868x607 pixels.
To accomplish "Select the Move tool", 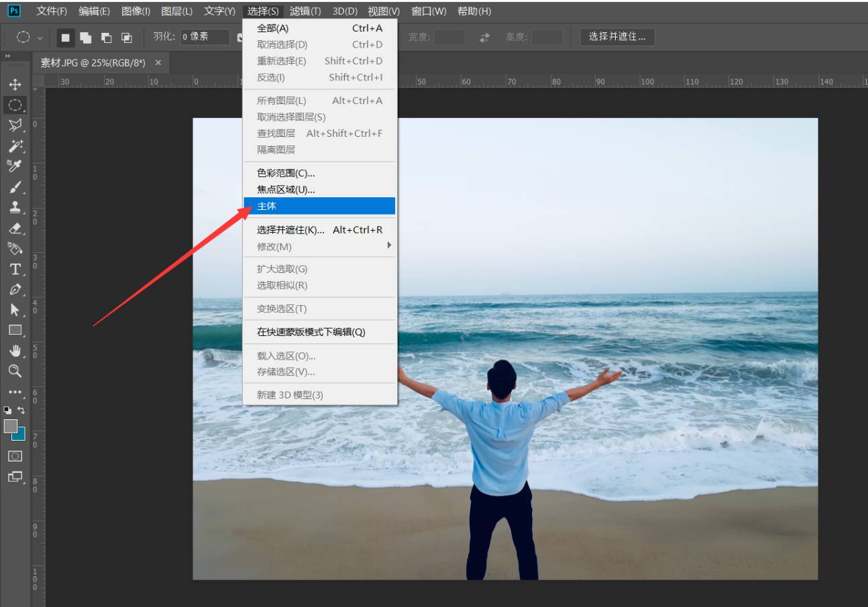I will [x=15, y=85].
